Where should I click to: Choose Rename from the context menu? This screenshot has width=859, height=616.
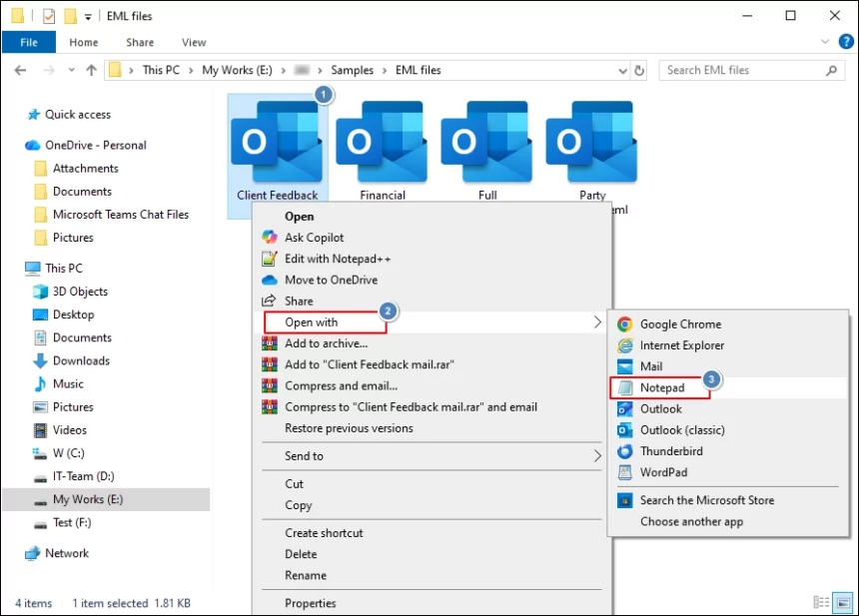pyautogui.click(x=305, y=575)
